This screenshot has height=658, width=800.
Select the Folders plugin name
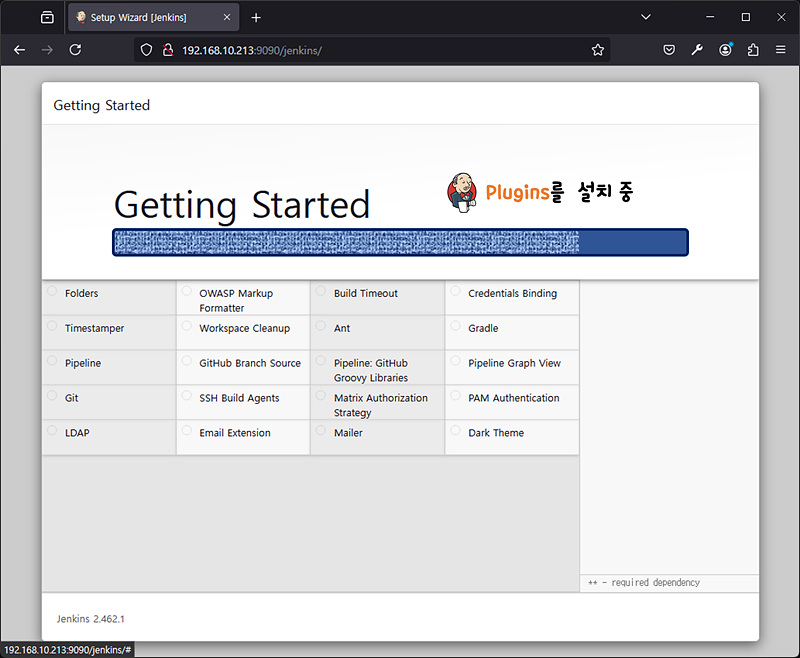82,293
